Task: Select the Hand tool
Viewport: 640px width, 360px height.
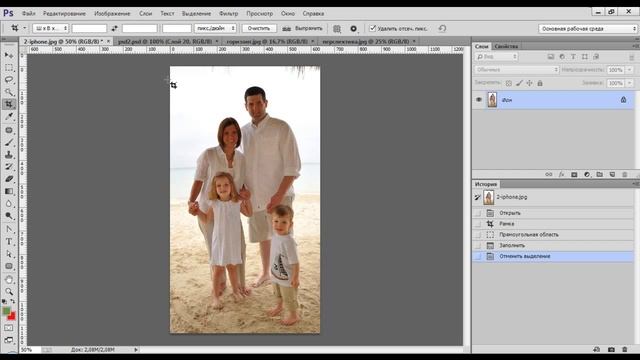Action: click(9, 280)
